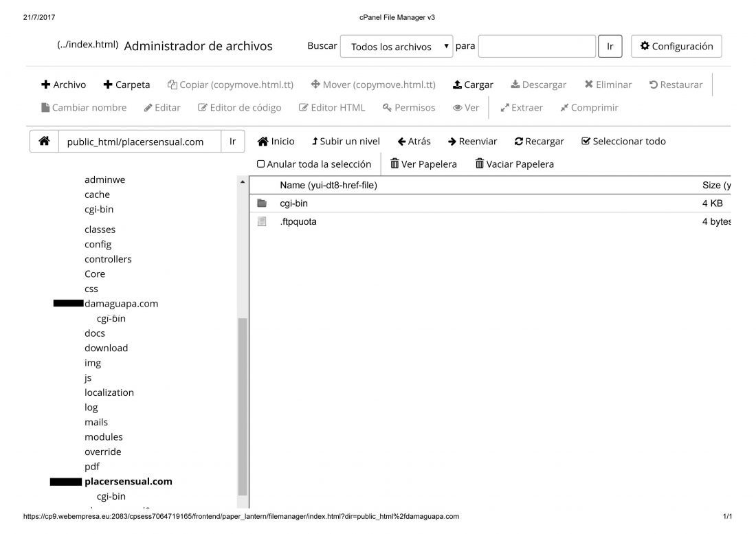
Task: Select Core folder in tree
Action: (95, 274)
